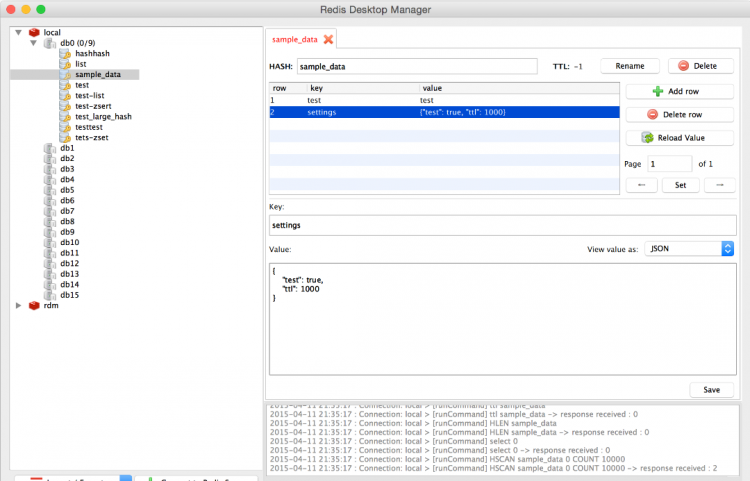Click the db10 database icon
The height and width of the screenshot is (481, 750).
pyautogui.click(x=50, y=243)
